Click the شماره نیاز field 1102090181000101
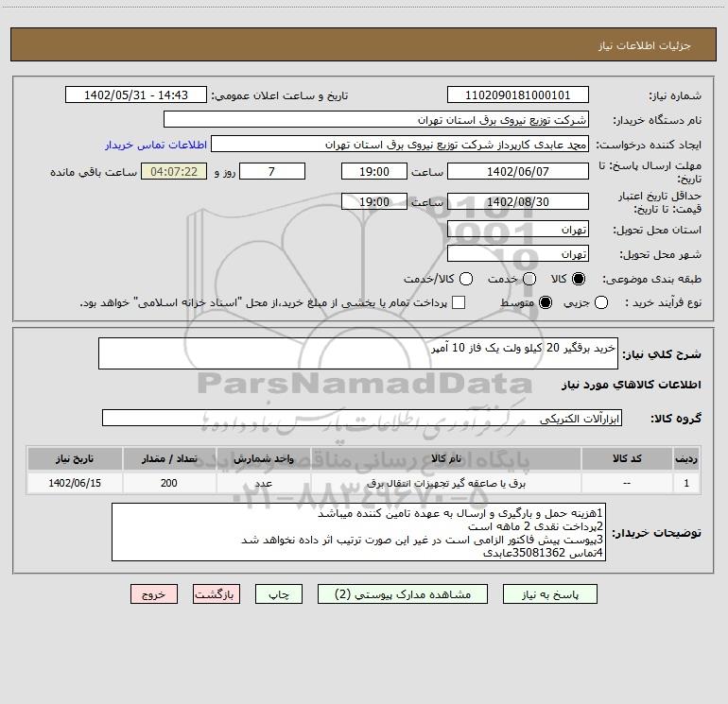This screenshot has height=704, width=728. pyautogui.click(x=518, y=94)
